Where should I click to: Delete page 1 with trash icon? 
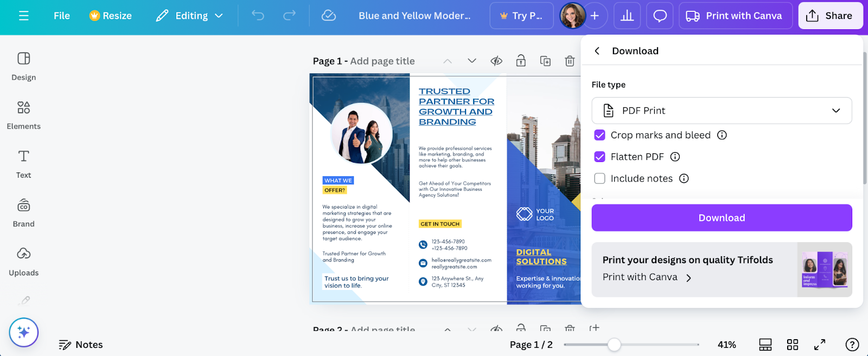click(x=570, y=61)
